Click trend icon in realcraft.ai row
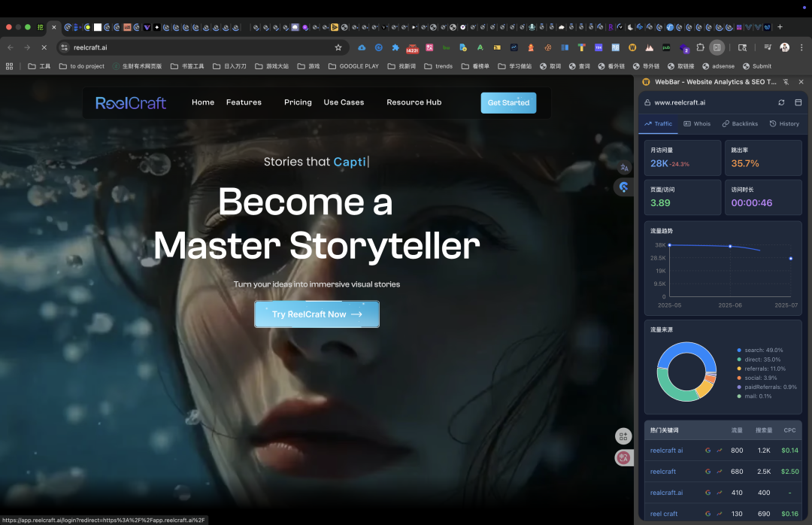The image size is (812, 525). tap(720, 493)
